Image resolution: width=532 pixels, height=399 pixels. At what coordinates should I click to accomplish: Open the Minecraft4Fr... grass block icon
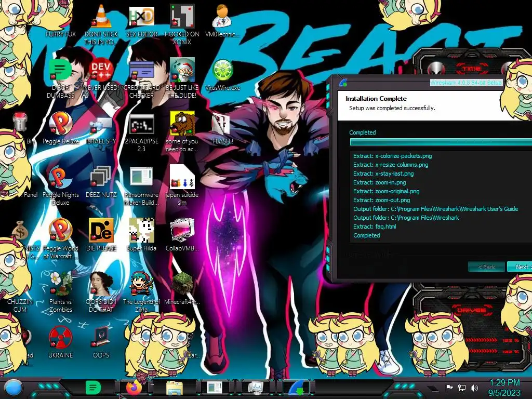pyautogui.click(x=182, y=284)
